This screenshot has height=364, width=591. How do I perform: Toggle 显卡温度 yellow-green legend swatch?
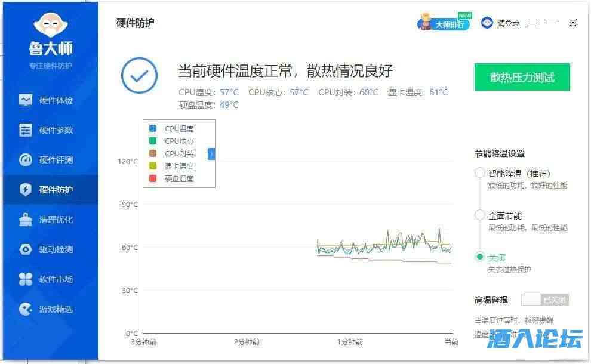coord(153,166)
